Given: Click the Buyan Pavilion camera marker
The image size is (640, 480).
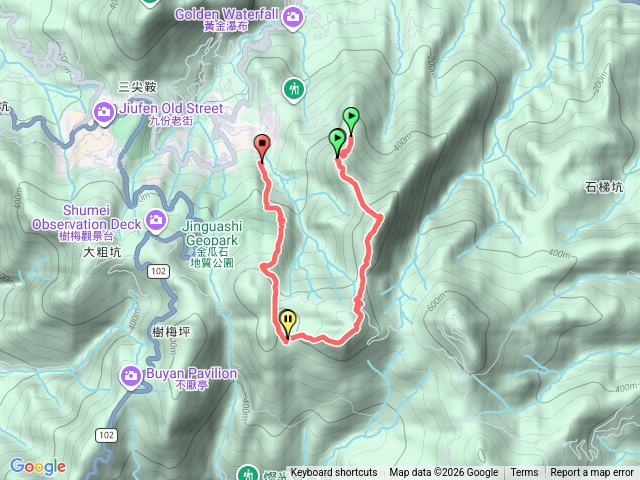Looking at the screenshot, I should (x=131, y=376).
